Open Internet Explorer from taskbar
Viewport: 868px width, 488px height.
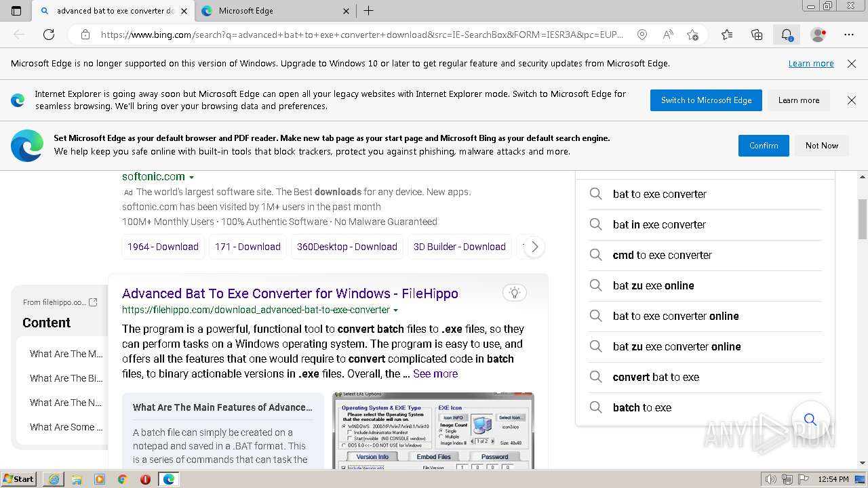[54, 479]
